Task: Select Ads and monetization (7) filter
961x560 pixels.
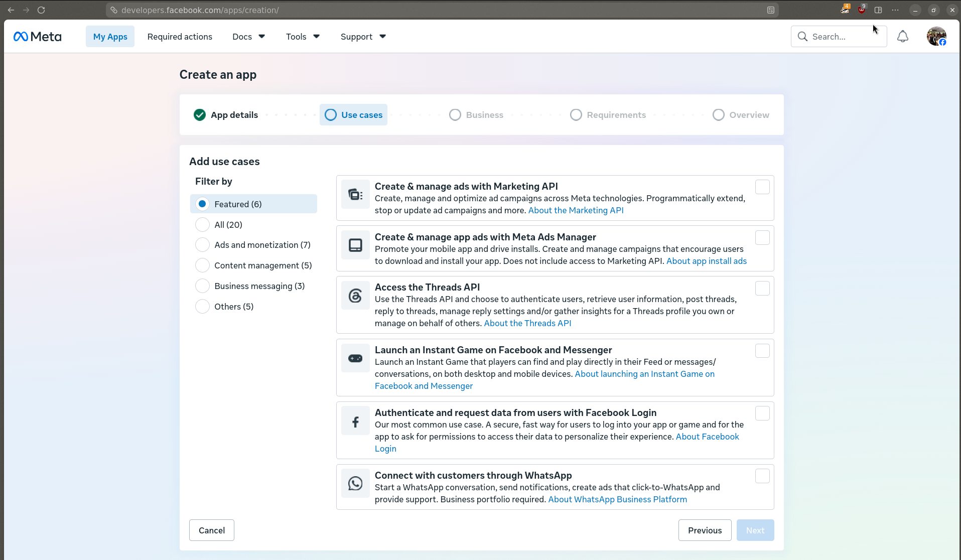Action: coord(202,245)
